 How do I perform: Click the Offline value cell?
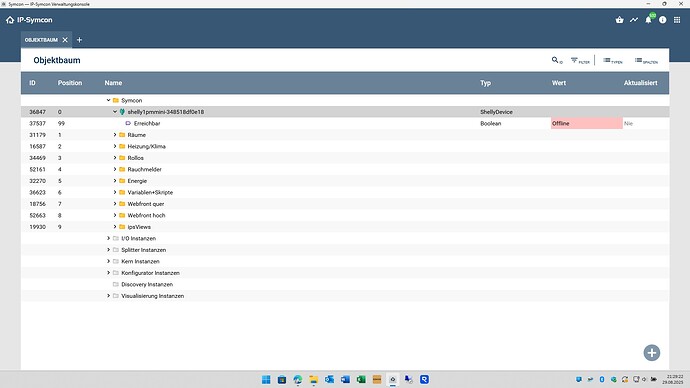[587, 123]
